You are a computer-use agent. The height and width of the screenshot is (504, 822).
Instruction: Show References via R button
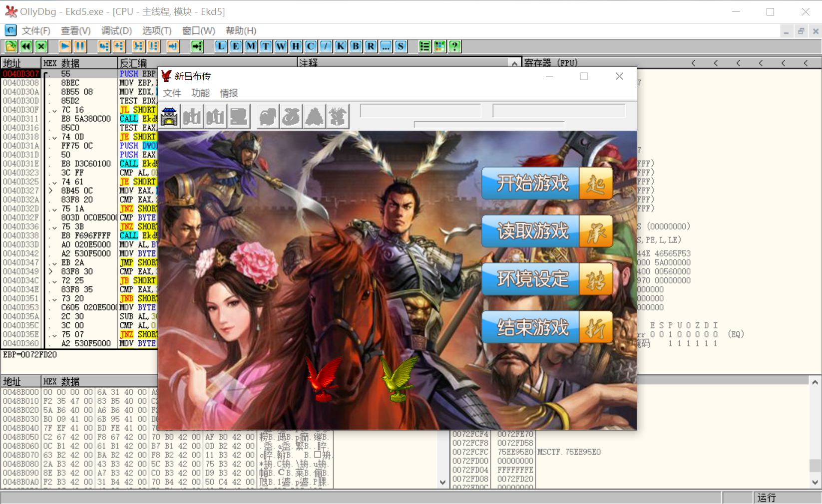371,46
